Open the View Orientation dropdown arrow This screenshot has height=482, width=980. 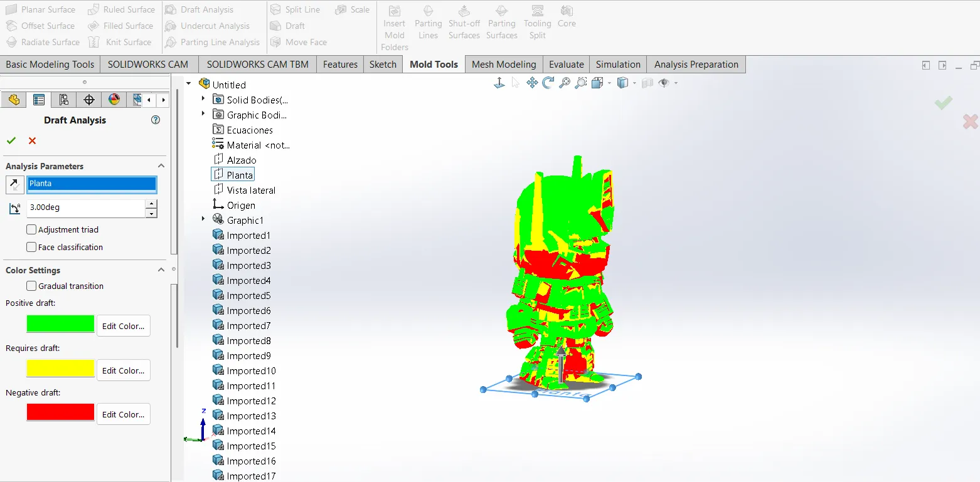(609, 83)
